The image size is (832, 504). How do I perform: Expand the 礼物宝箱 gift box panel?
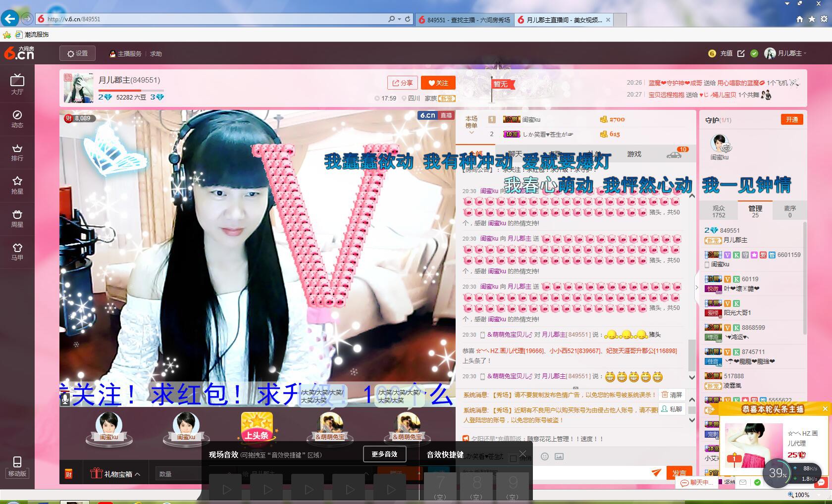pos(115,474)
